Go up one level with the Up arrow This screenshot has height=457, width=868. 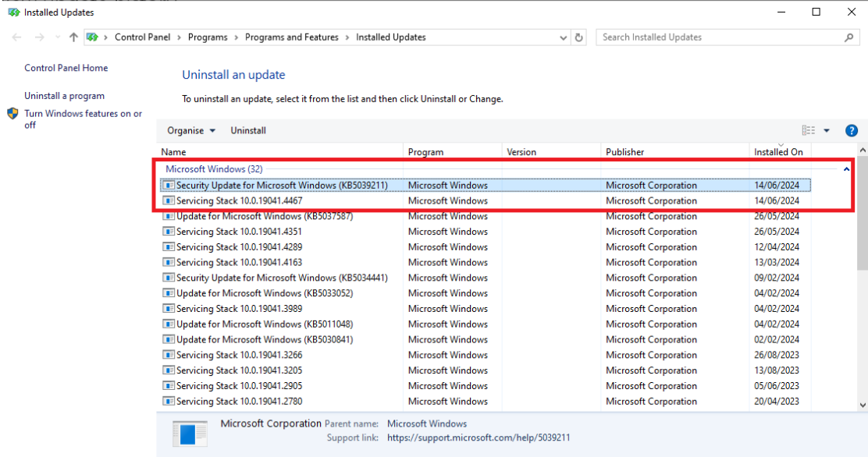point(73,37)
